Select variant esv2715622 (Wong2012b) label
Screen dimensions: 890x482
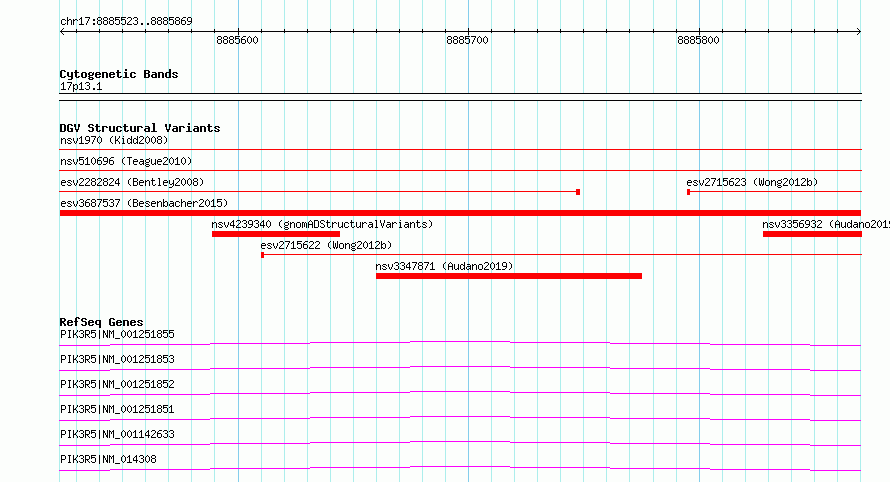[x=326, y=245]
